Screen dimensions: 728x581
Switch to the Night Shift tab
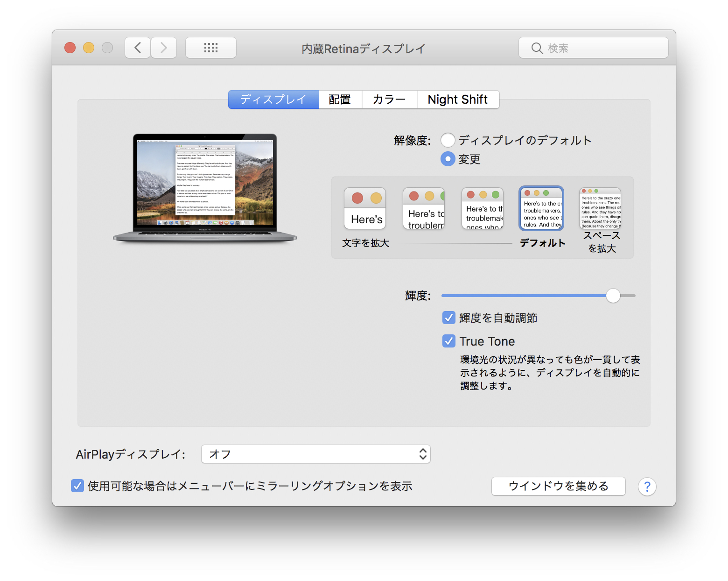coord(457,99)
